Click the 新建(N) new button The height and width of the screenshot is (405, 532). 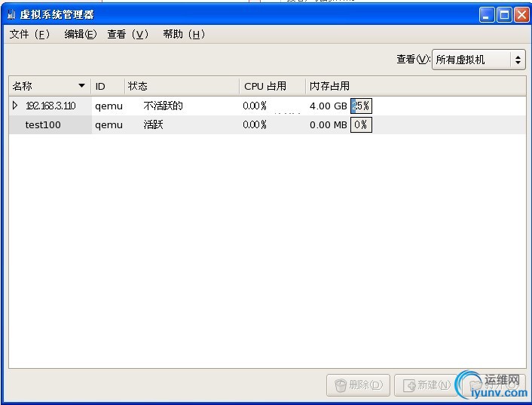[426, 385]
